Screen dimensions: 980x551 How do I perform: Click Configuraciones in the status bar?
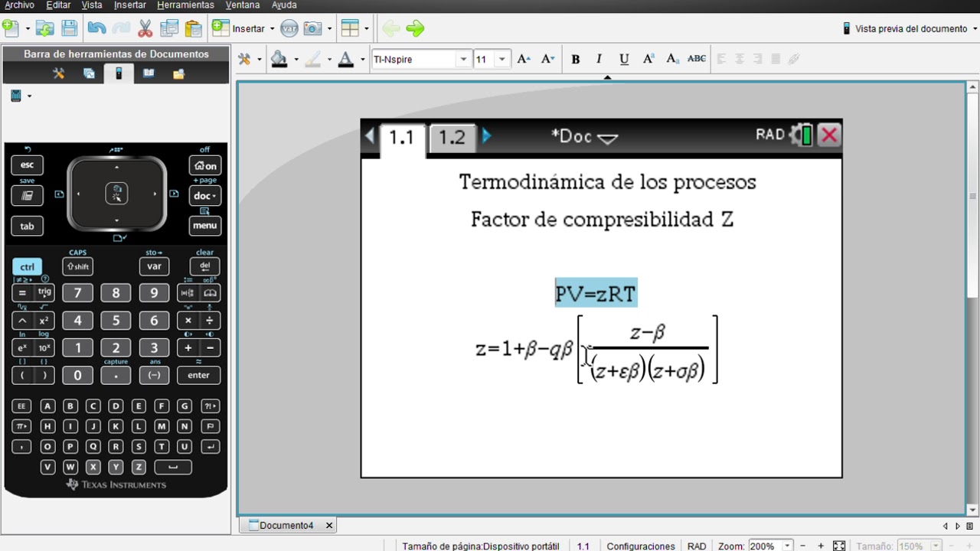pyautogui.click(x=641, y=546)
